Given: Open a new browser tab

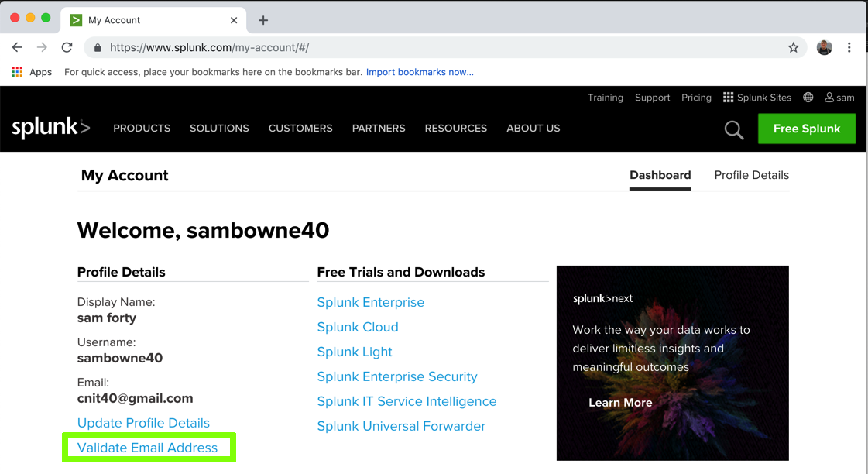Looking at the screenshot, I should 263,20.
